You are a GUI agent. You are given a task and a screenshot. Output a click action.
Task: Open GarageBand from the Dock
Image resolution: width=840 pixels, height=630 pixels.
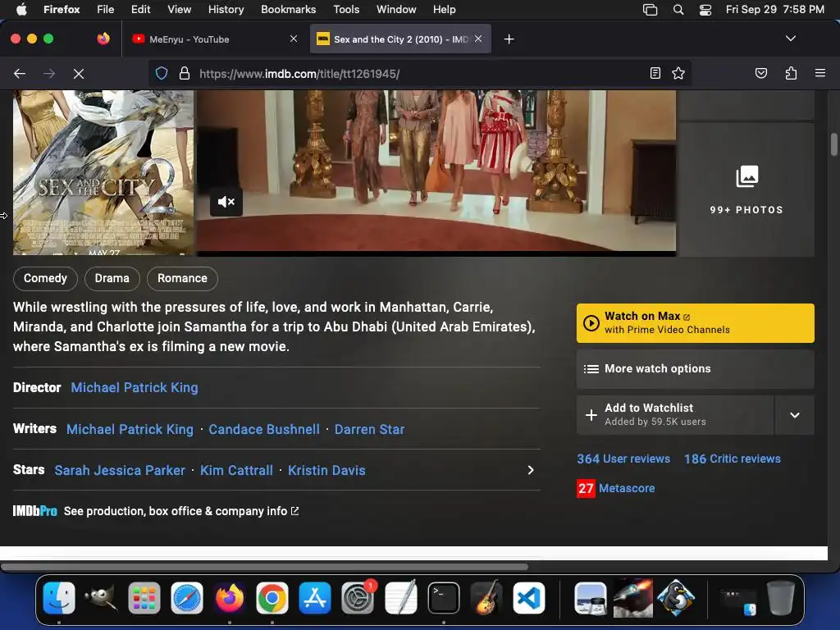point(486,598)
